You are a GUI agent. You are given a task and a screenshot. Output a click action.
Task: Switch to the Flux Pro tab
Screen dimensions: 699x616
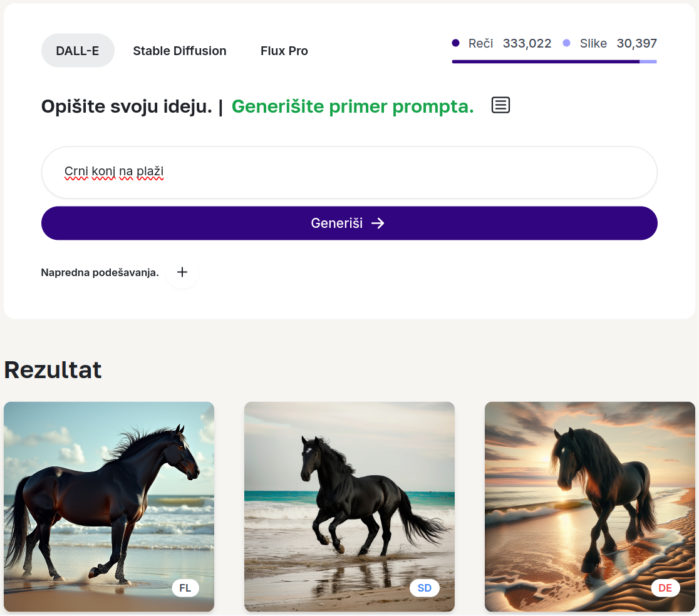[x=284, y=51]
